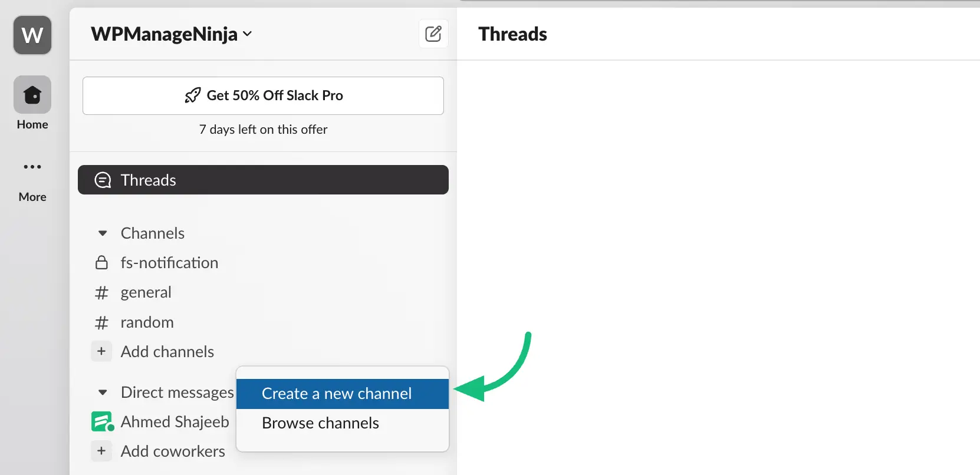Click the compose new message icon
The width and height of the screenshot is (980, 475).
click(x=433, y=34)
